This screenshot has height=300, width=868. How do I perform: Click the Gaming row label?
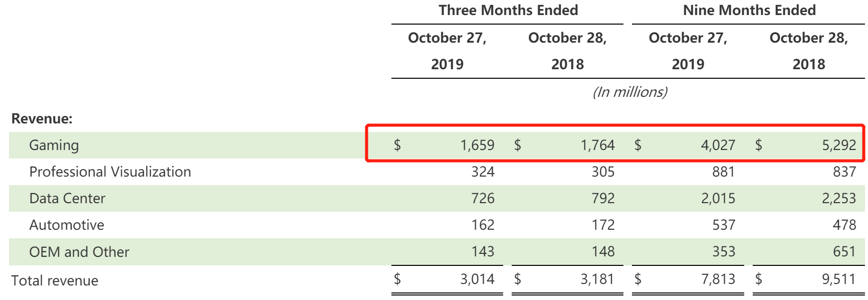point(54,145)
